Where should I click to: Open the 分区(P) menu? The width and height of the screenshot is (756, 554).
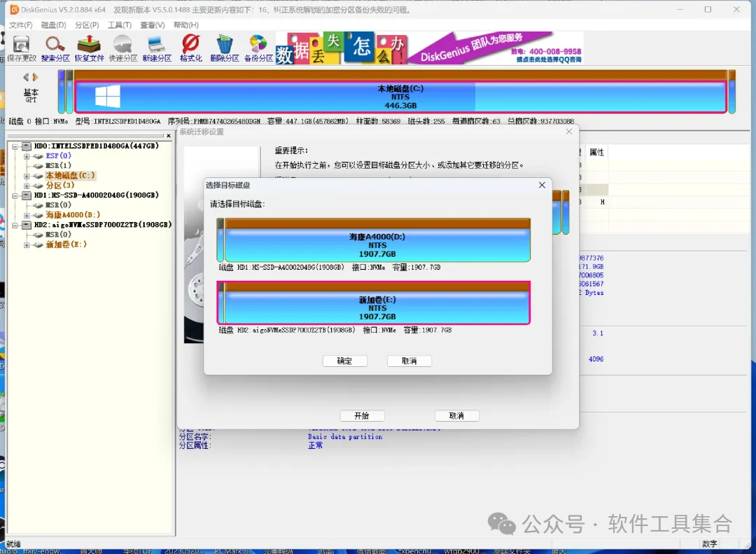point(87,25)
